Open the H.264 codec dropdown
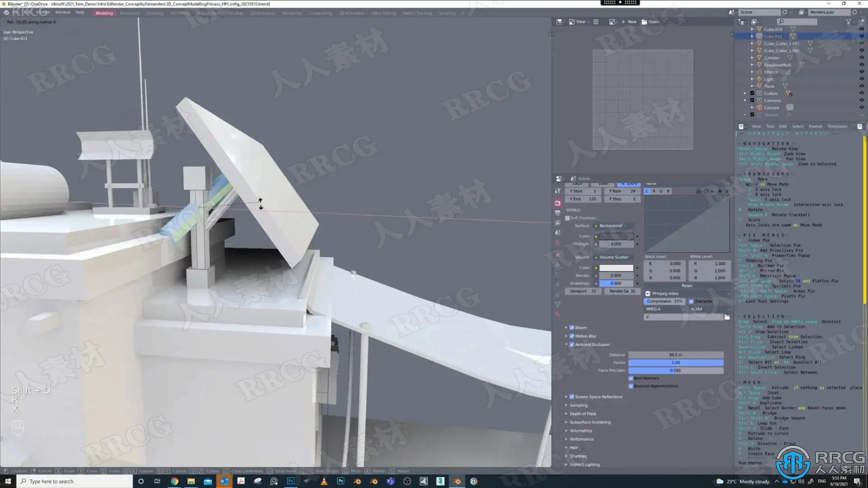Screen dimensions: 868x488 pyautogui.click(x=710, y=309)
